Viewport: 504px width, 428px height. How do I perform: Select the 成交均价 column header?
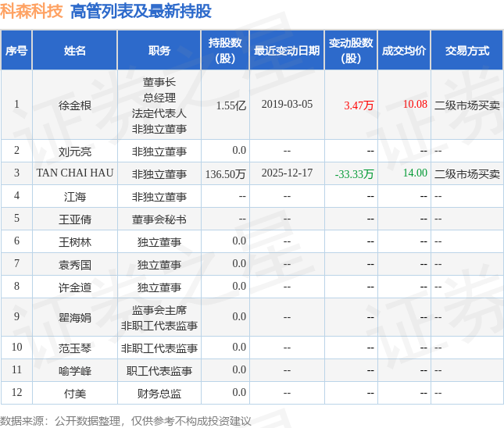click(404, 51)
